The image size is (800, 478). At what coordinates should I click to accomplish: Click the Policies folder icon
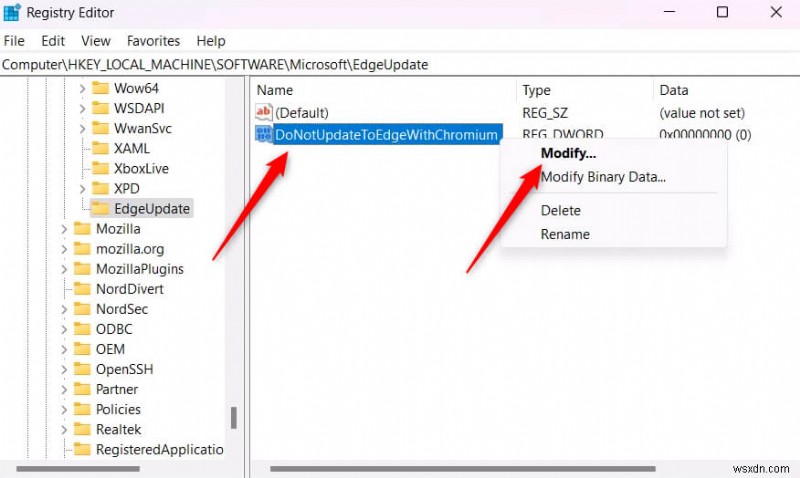[x=82, y=409]
